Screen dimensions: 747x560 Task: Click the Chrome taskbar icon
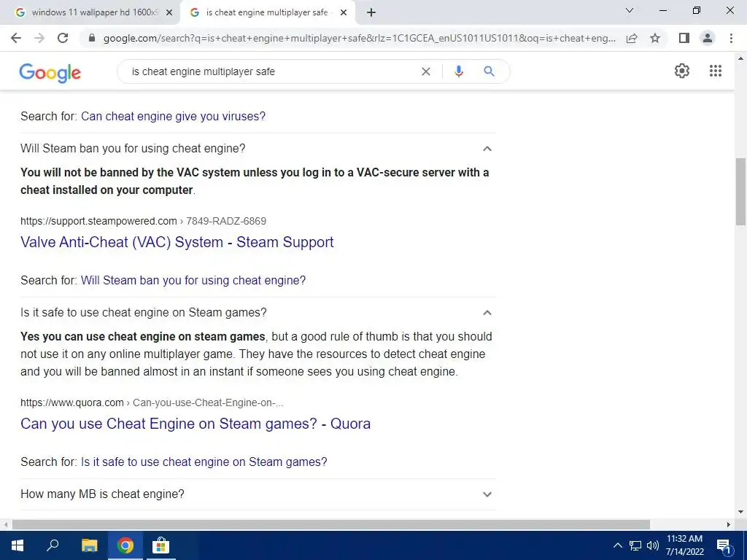[x=125, y=545]
